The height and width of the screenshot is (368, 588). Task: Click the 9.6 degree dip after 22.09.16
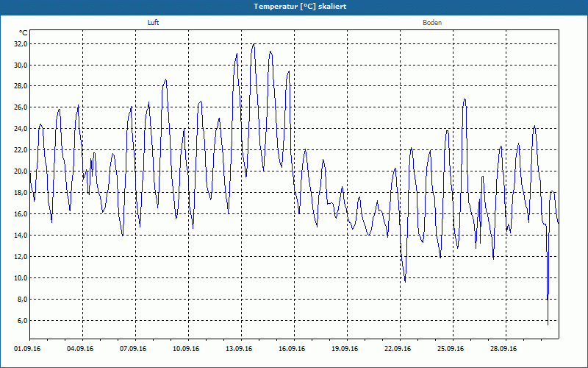click(x=405, y=282)
